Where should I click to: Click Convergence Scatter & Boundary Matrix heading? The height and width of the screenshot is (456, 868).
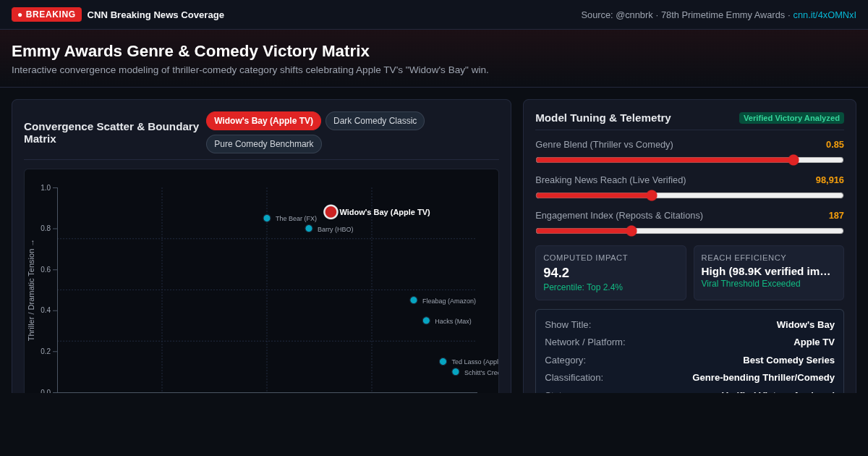111,132
